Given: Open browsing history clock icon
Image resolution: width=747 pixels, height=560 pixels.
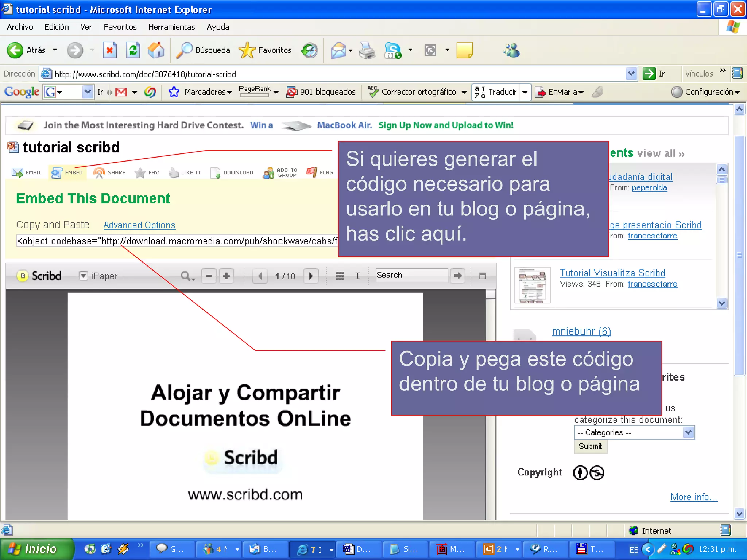Looking at the screenshot, I should pos(309,50).
